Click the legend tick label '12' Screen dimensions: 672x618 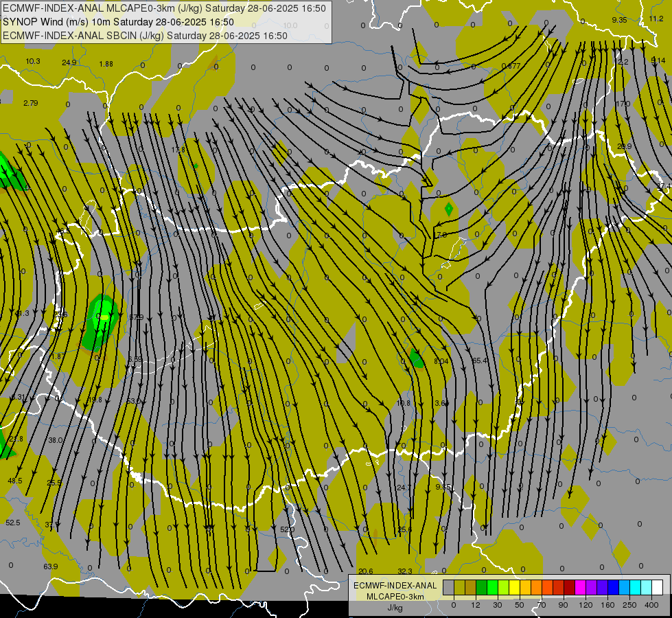(475, 605)
